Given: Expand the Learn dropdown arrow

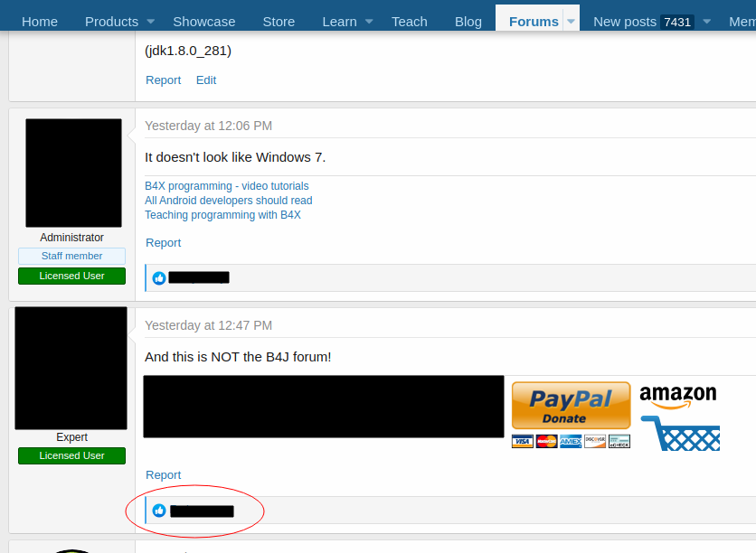Looking at the screenshot, I should [x=369, y=22].
